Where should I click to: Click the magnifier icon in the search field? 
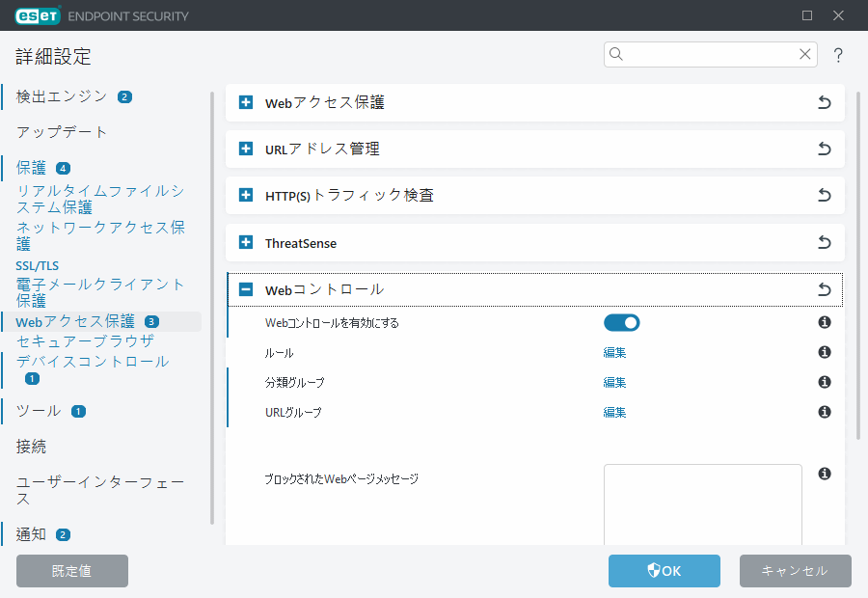616,55
